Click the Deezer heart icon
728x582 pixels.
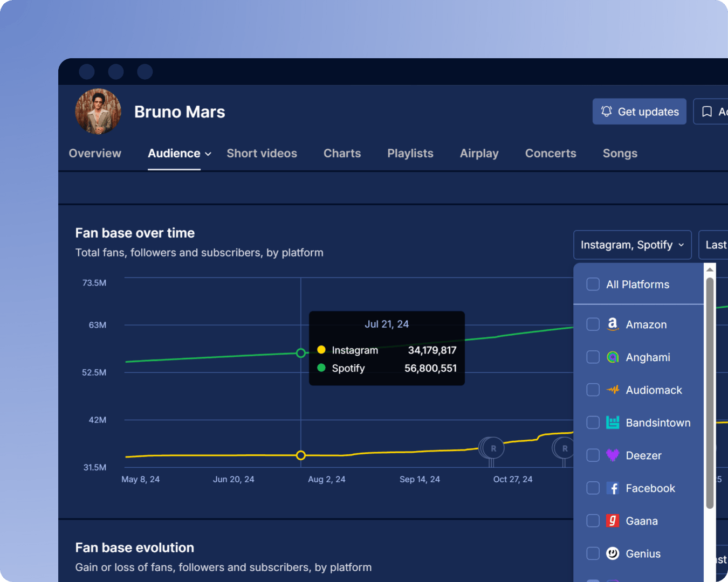(613, 455)
